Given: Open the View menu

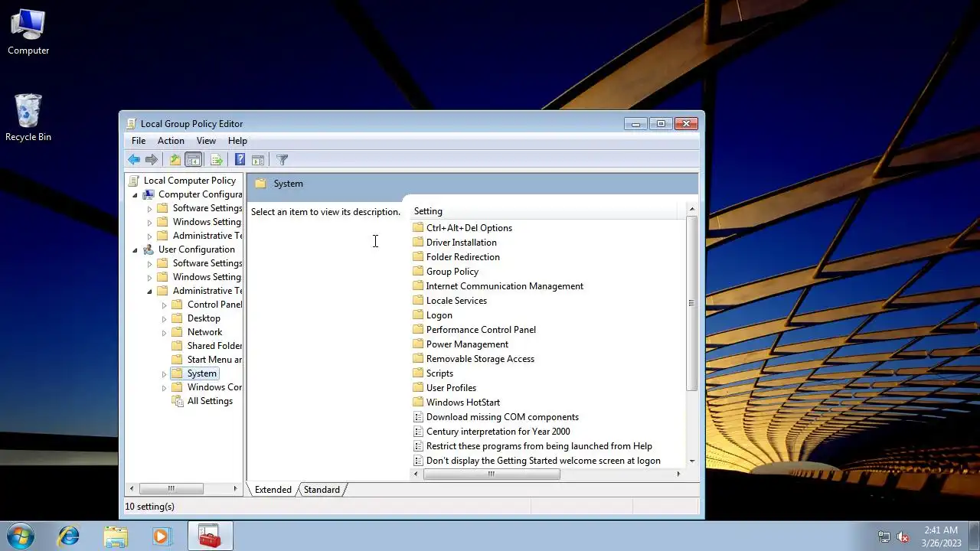Looking at the screenshot, I should (x=206, y=141).
